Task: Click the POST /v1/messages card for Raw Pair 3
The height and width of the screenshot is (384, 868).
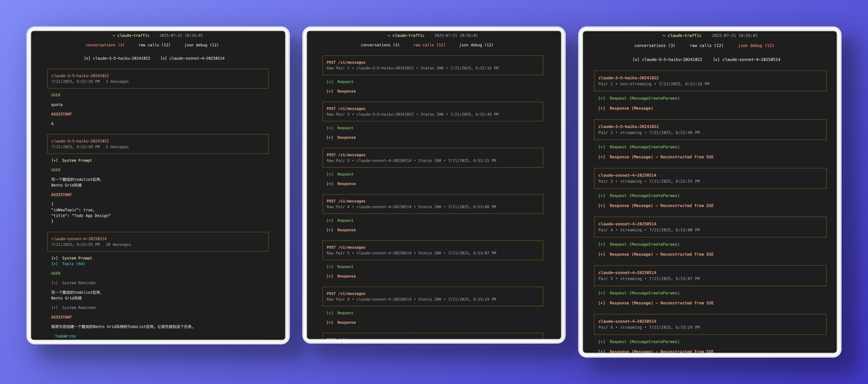Action: 433,158
